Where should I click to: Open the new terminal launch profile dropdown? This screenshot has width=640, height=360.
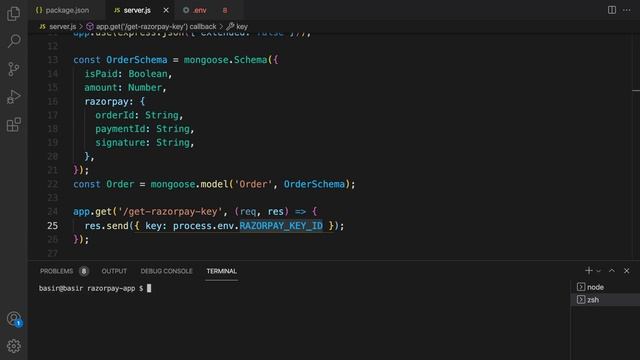point(599,271)
